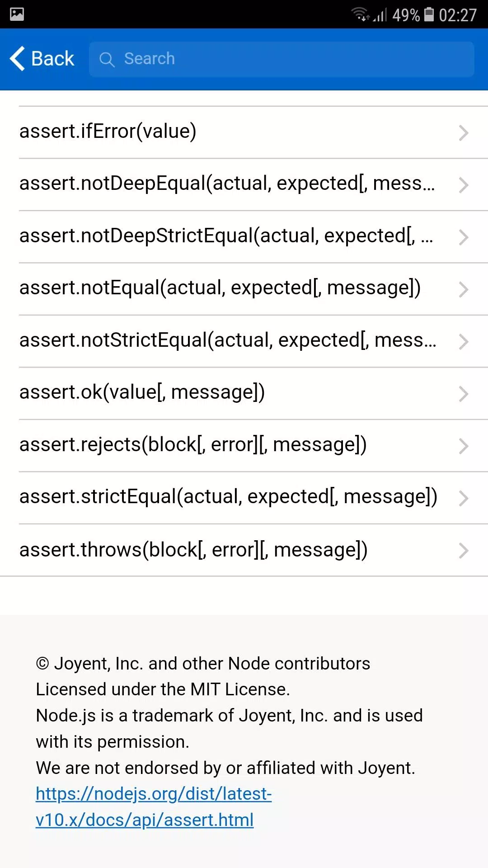Tap the search magnifier icon
488x868 pixels.
107,59
